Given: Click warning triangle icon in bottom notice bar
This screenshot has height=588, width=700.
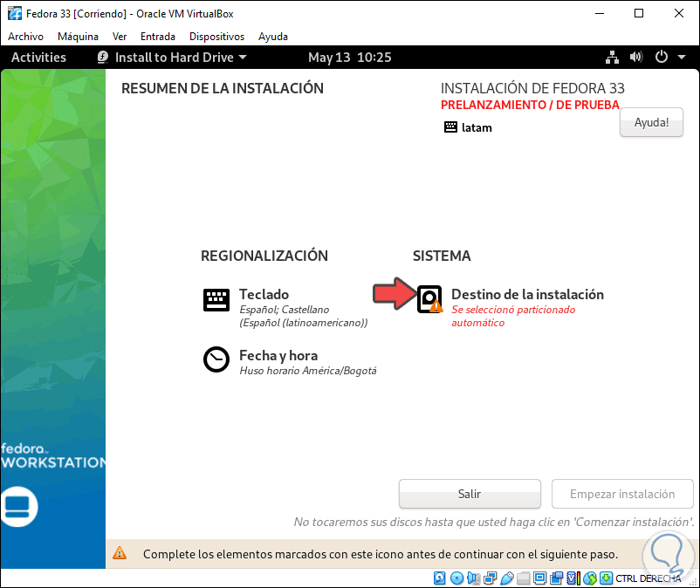Looking at the screenshot, I should point(120,553).
